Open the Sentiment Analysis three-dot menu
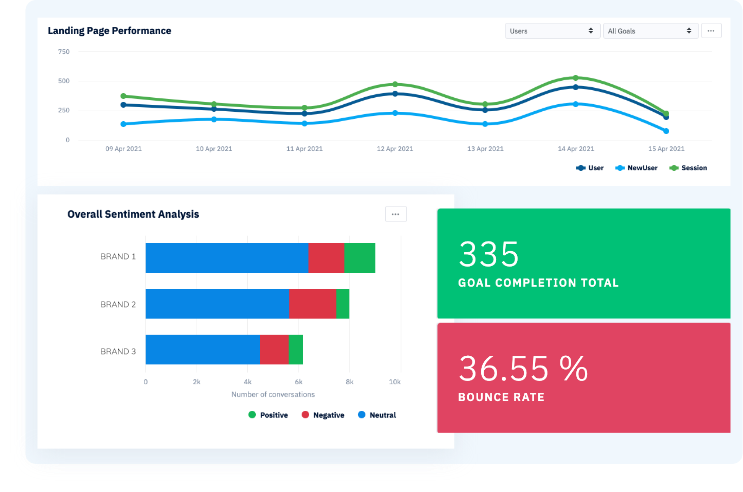The width and height of the screenshot is (743, 492). point(396,214)
